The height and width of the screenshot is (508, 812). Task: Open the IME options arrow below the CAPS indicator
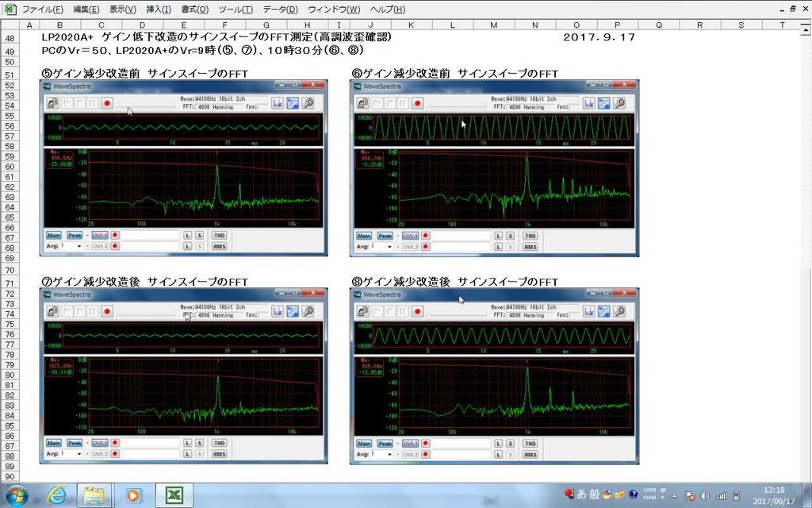[662, 498]
